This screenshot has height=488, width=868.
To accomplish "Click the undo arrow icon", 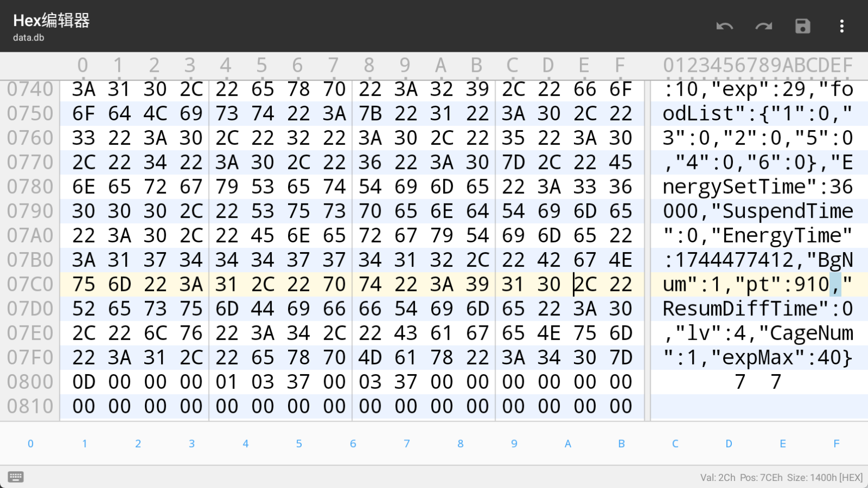I will (724, 26).
